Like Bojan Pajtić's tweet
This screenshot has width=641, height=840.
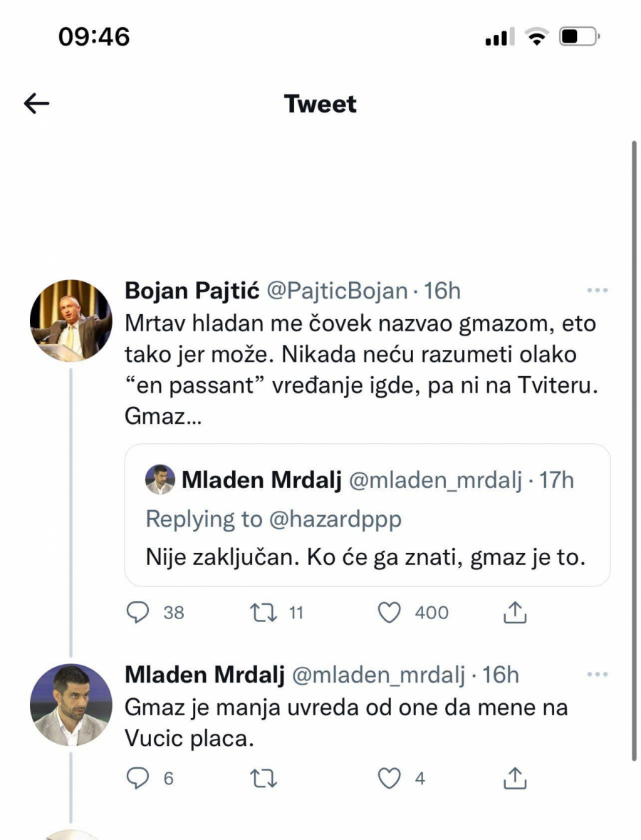tap(390, 613)
